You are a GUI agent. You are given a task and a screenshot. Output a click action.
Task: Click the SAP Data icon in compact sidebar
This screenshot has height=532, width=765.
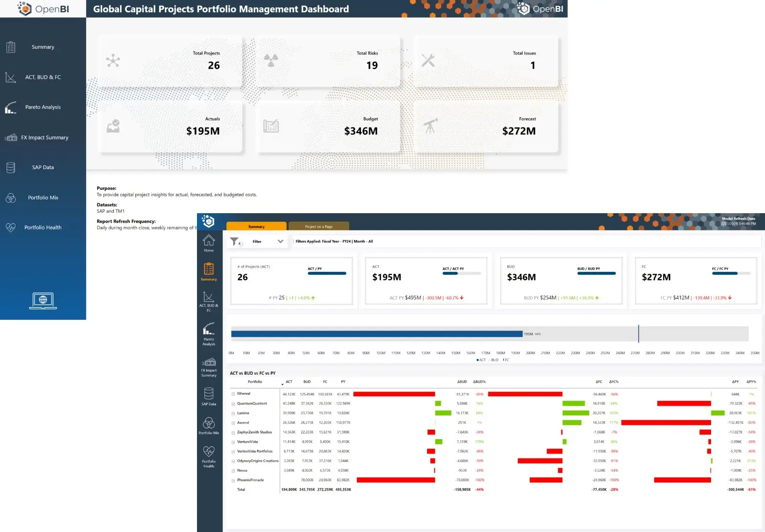[x=209, y=396]
